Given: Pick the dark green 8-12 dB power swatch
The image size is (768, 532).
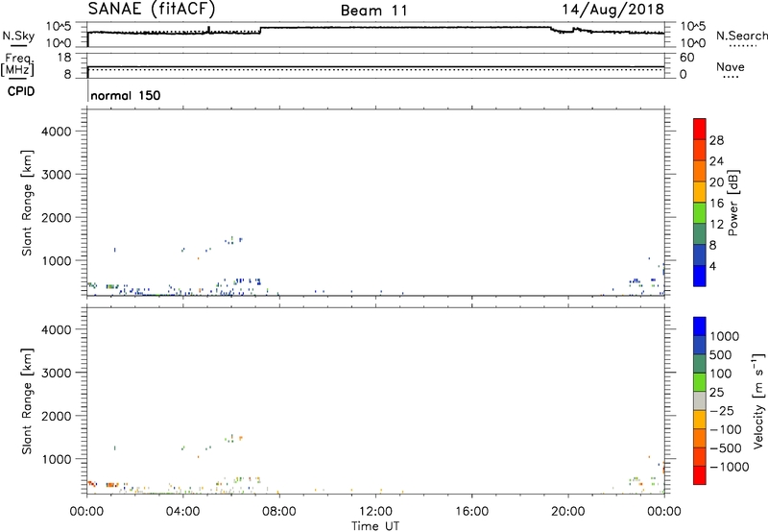Looking at the screenshot, I should tap(700, 233).
